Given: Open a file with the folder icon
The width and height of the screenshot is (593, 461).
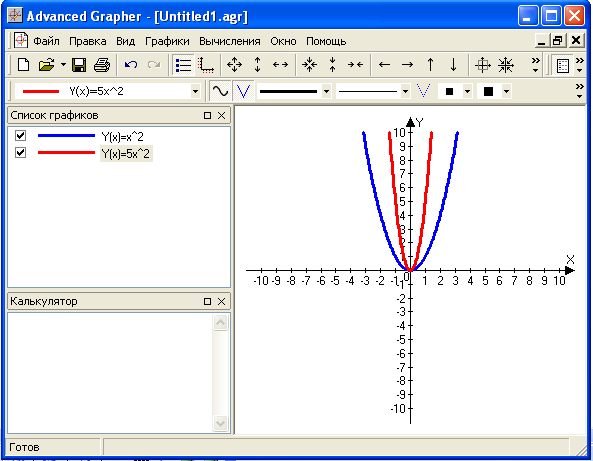Looking at the screenshot, I should point(47,65).
